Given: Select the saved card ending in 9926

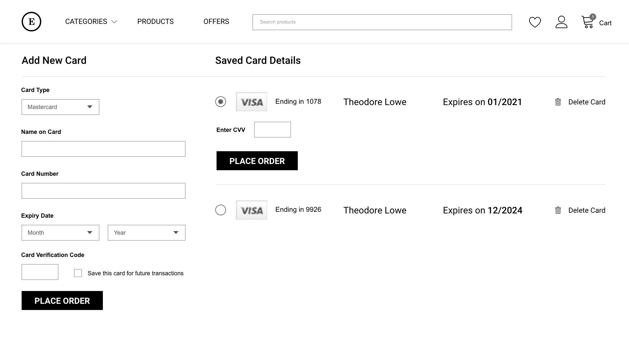Looking at the screenshot, I should pos(220,210).
